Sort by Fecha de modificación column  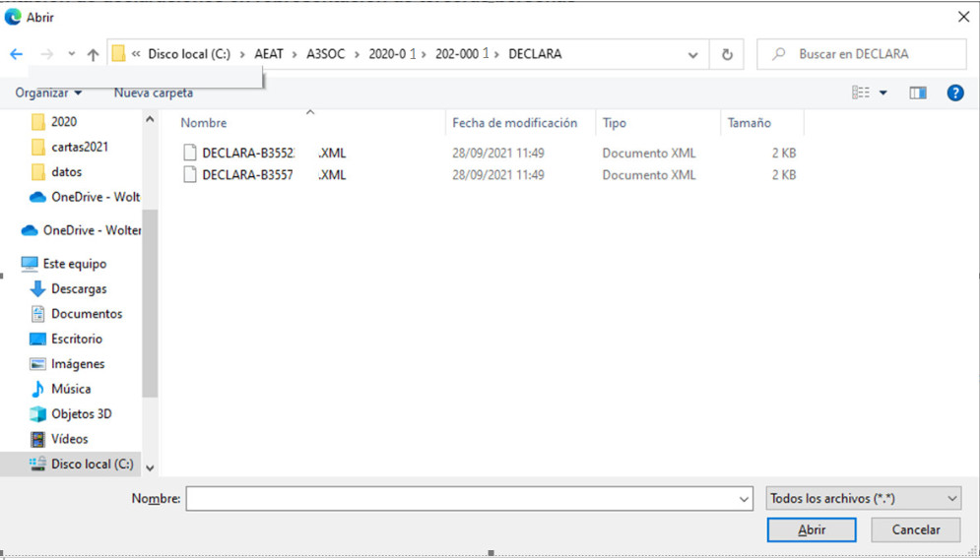pyautogui.click(x=514, y=123)
